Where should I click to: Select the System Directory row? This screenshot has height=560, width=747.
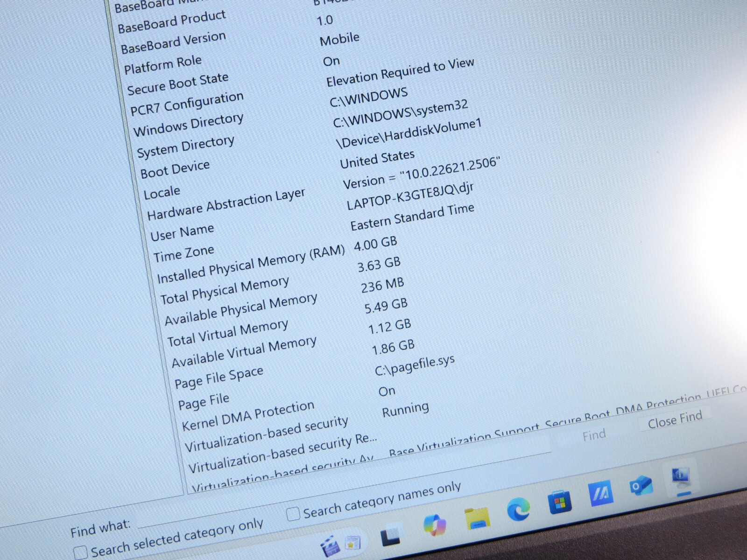point(185,146)
